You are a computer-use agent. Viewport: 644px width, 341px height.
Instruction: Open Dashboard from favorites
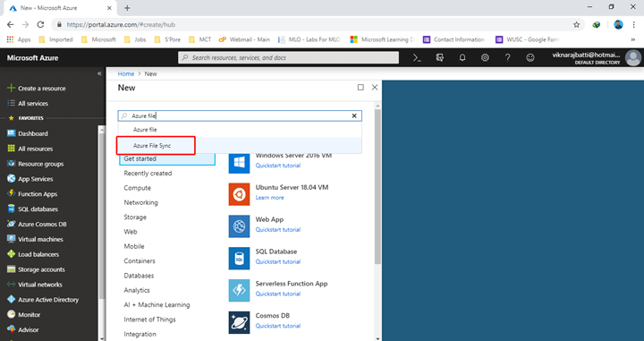point(28,133)
